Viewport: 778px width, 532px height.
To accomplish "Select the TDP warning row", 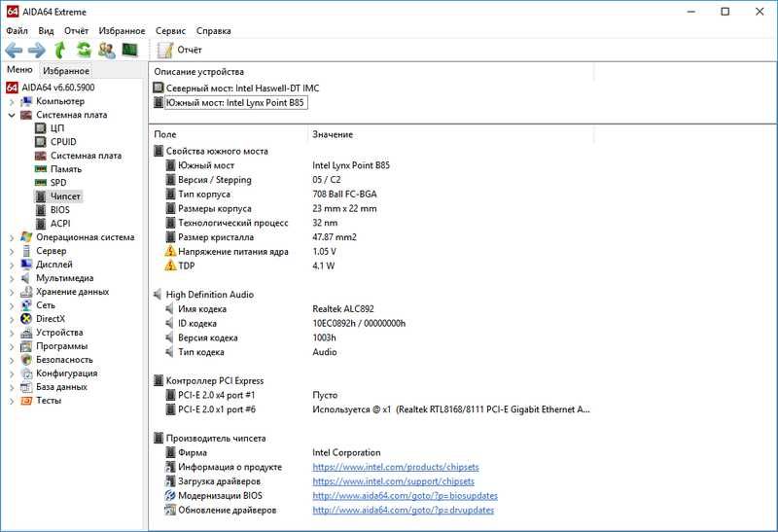I will 371,266.
